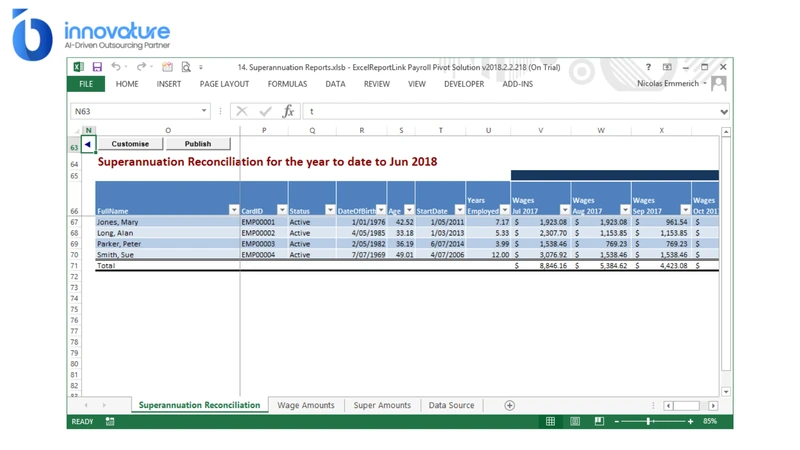Click the horizontal scrollbar right arrow
This screenshot has width=800, height=450.
pyautogui.click(x=713, y=406)
